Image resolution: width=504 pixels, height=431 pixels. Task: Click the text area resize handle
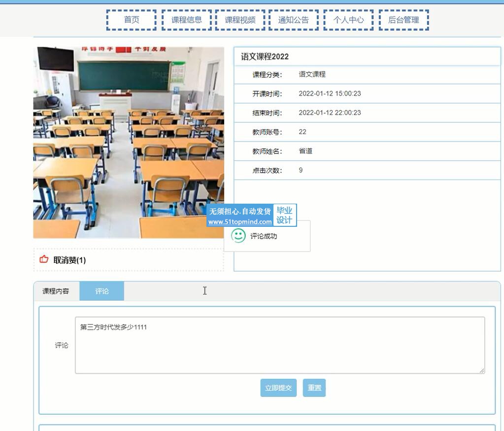click(x=482, y=370)
